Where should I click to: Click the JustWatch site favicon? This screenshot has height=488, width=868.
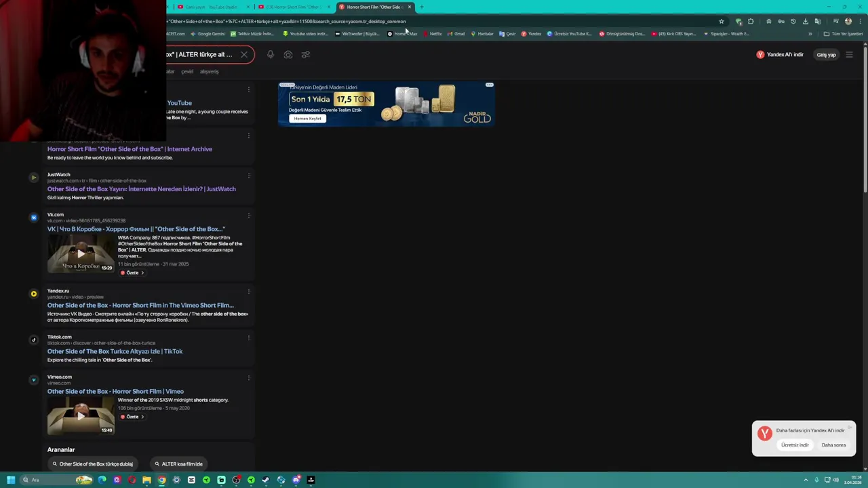point(33,178)
